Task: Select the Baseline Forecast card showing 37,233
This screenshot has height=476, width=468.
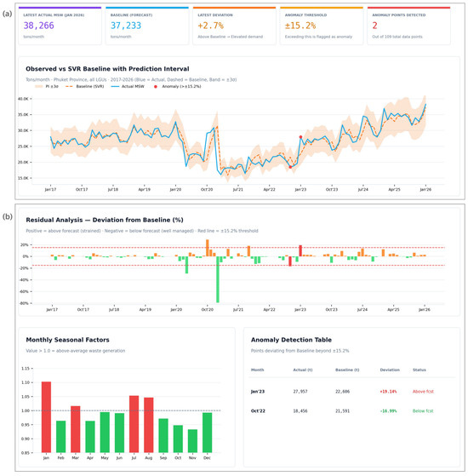Action: [x=147, y=26]
